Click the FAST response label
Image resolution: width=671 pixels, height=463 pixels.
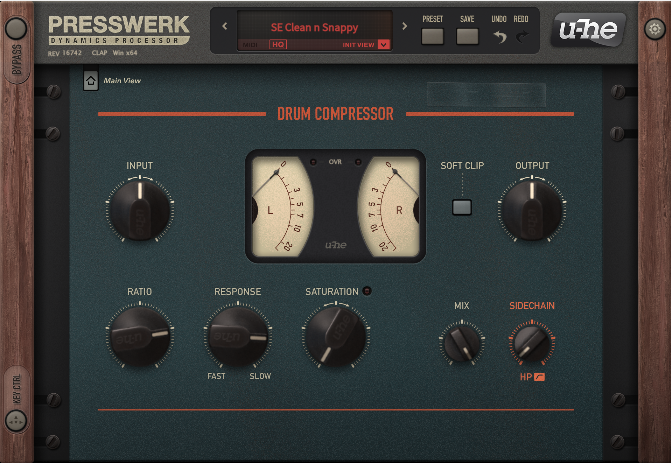pos(216,376)
